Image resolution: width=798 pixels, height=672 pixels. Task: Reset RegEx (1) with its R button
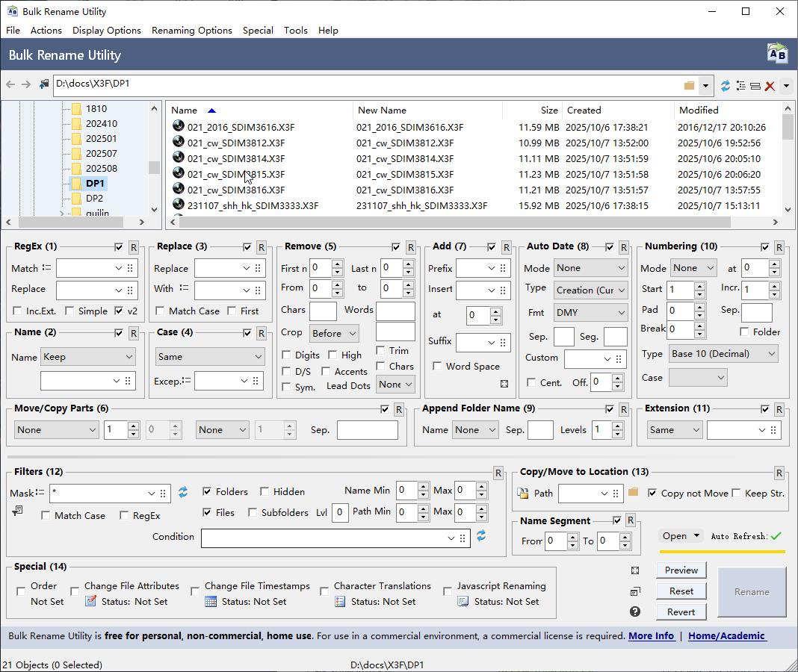(133, 248)
